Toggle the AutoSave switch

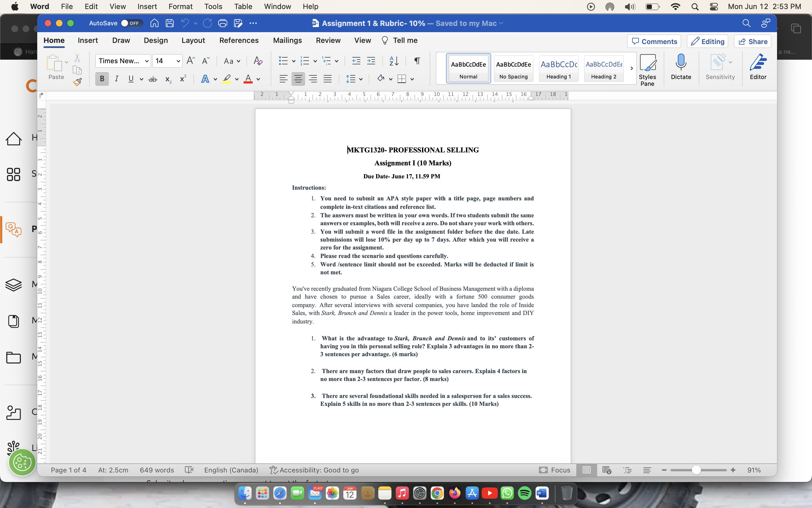[x=132, y=23]
